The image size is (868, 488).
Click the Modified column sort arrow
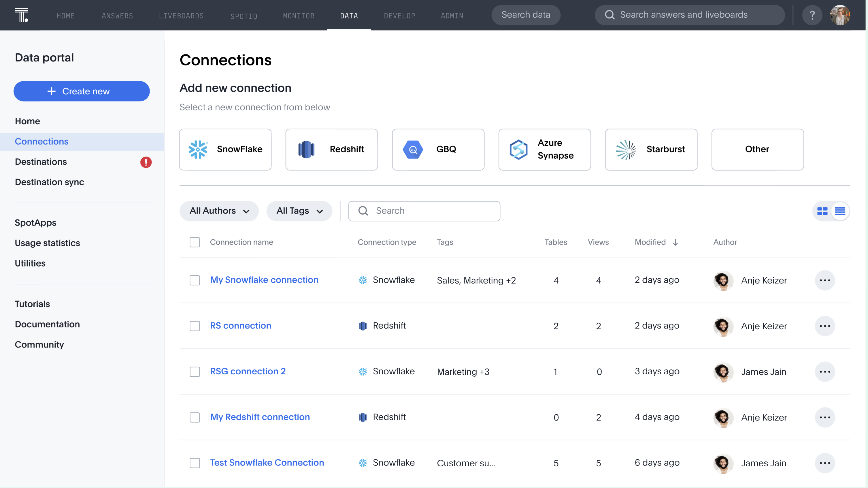[x=675, y=243]
